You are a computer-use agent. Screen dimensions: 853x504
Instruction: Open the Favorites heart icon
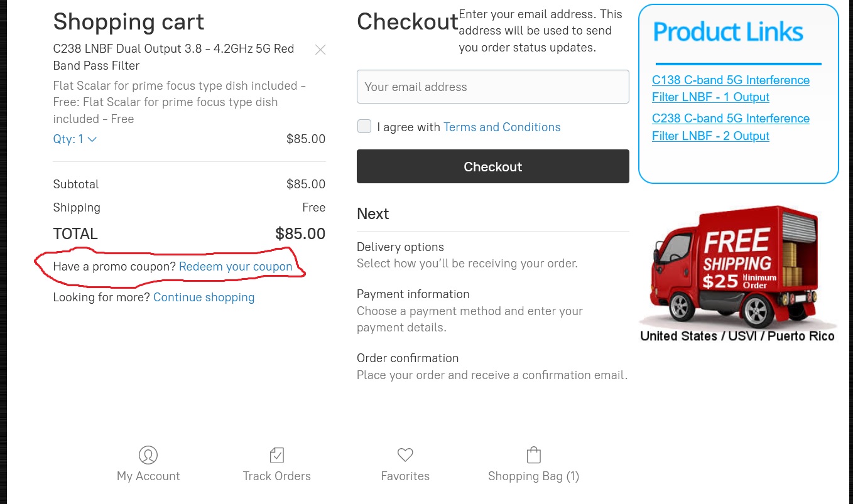click(x=405, y=454)
